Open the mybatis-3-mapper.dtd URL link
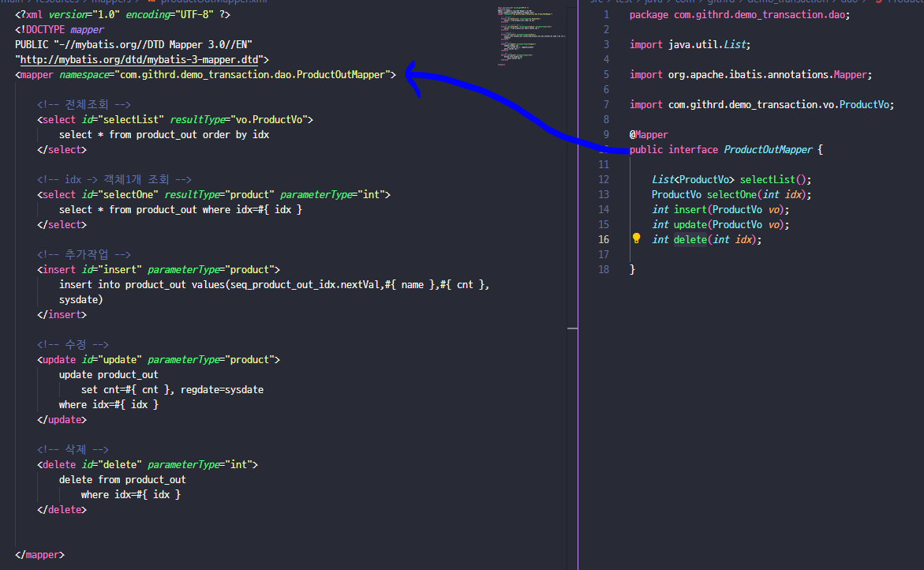Viewport: 924px width, 570px height. coord(139,59)
